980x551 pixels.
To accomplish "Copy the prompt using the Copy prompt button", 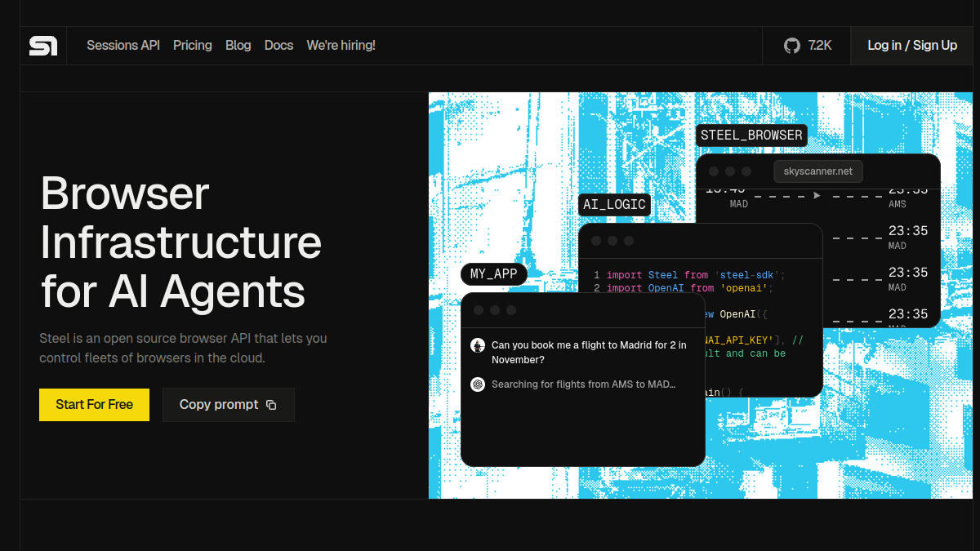I will (x=228, y=405).
